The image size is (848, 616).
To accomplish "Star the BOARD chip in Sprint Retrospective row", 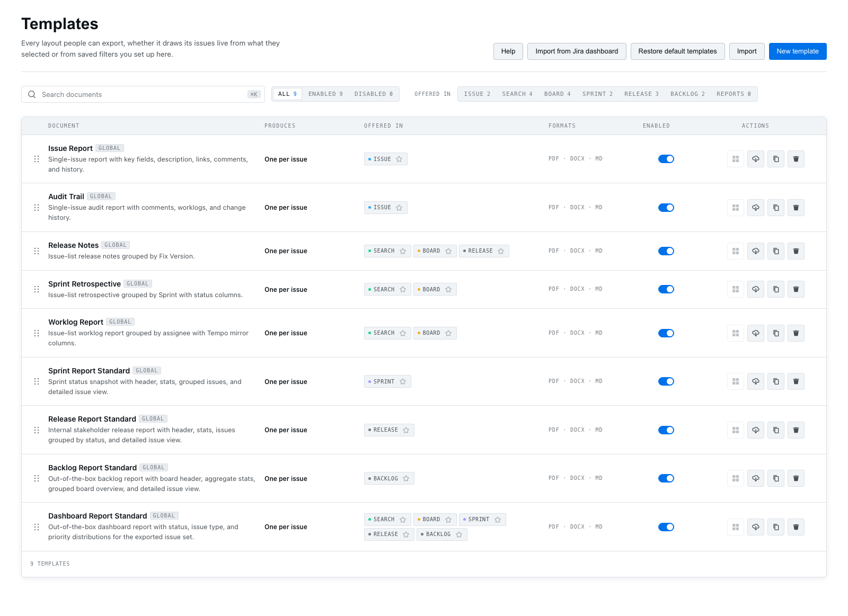I will tap(448, 289).
